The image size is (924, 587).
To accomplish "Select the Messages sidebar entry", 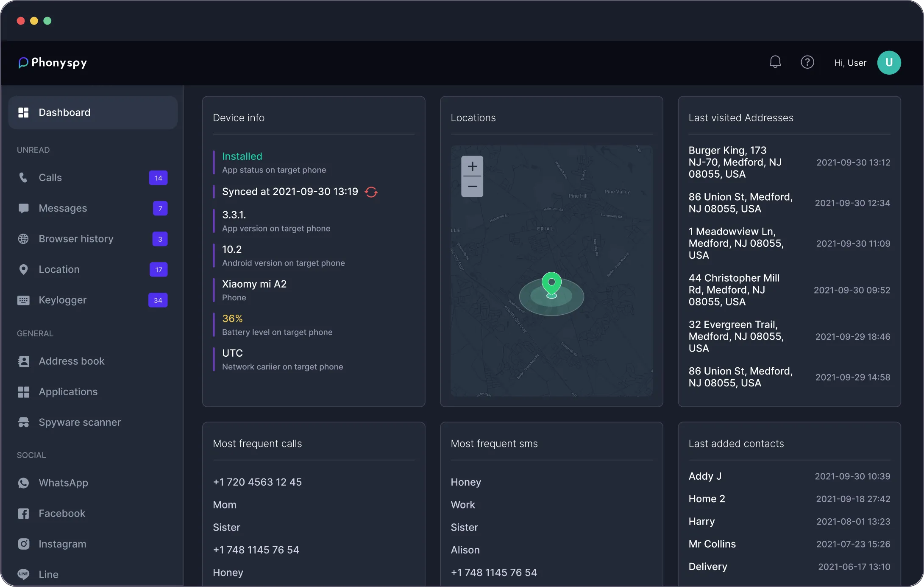I will pos(63,208).
